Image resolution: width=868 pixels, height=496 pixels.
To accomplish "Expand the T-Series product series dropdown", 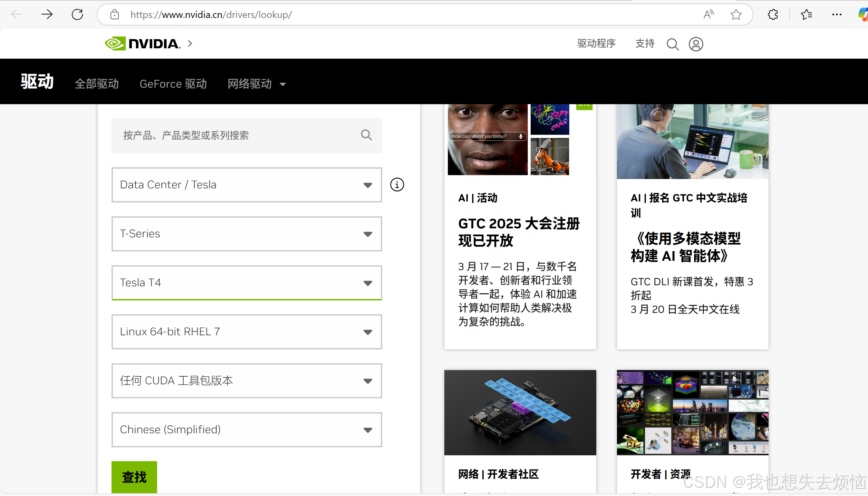I will (x=247, y=234).
